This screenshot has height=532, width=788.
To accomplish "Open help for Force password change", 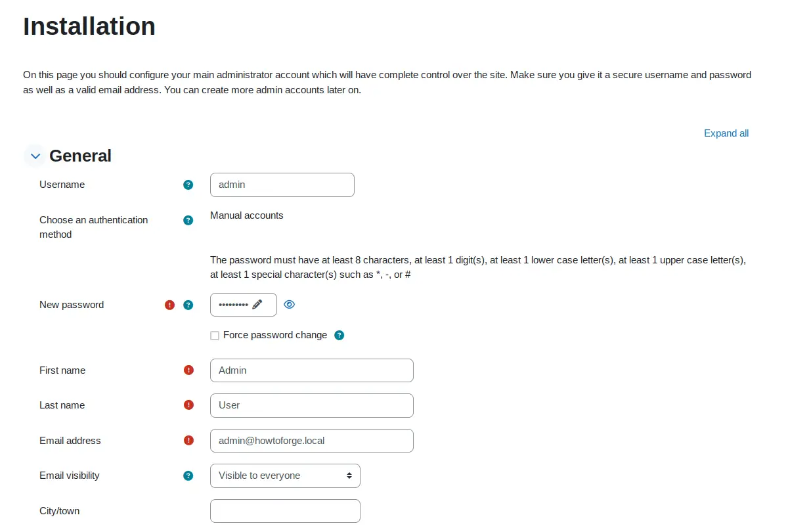I will pyautogui.click(x=339, y=336).
